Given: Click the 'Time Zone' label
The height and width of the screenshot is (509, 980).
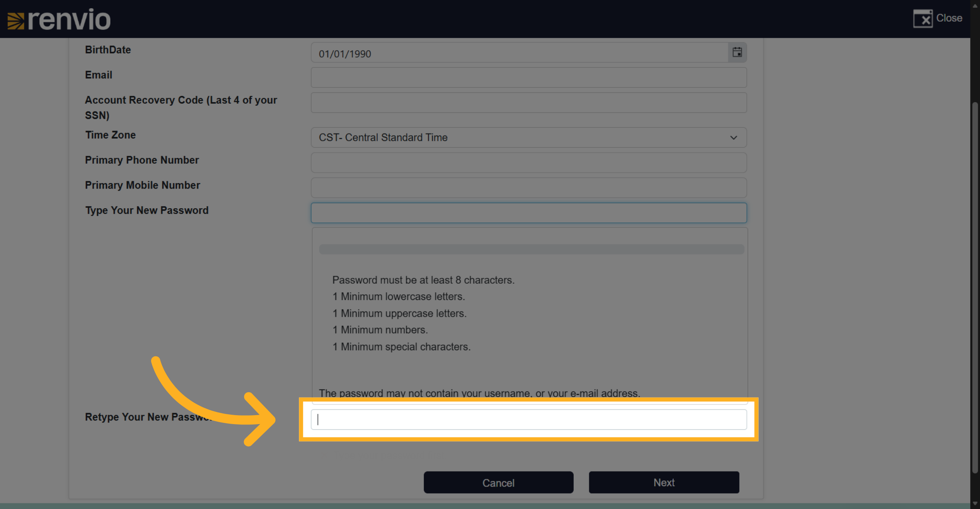Looking at the screenshot, I should [110, 135].
